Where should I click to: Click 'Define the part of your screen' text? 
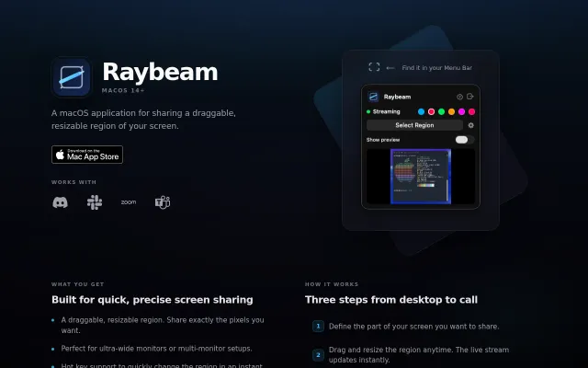click(414, 327)
